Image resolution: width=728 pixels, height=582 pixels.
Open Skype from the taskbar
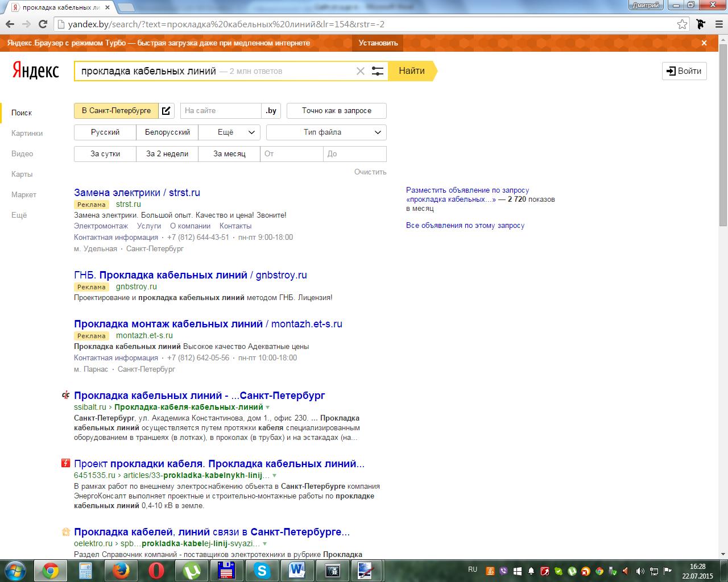pos(262,570)
